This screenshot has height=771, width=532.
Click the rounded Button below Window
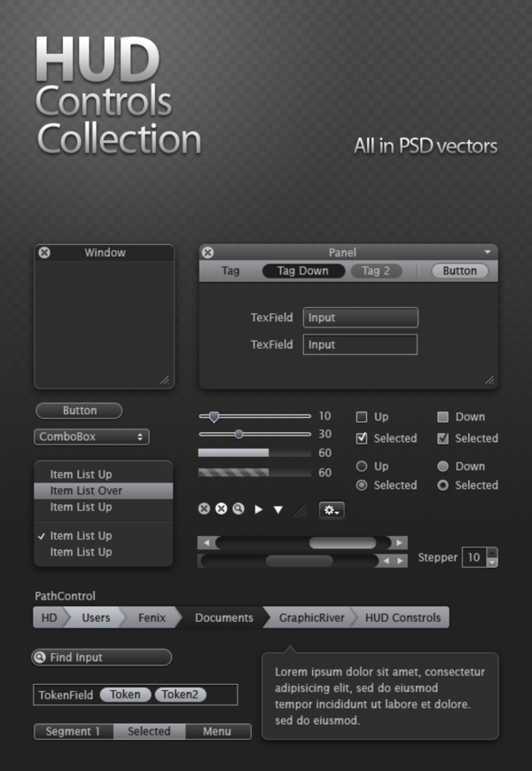(79, 411)
